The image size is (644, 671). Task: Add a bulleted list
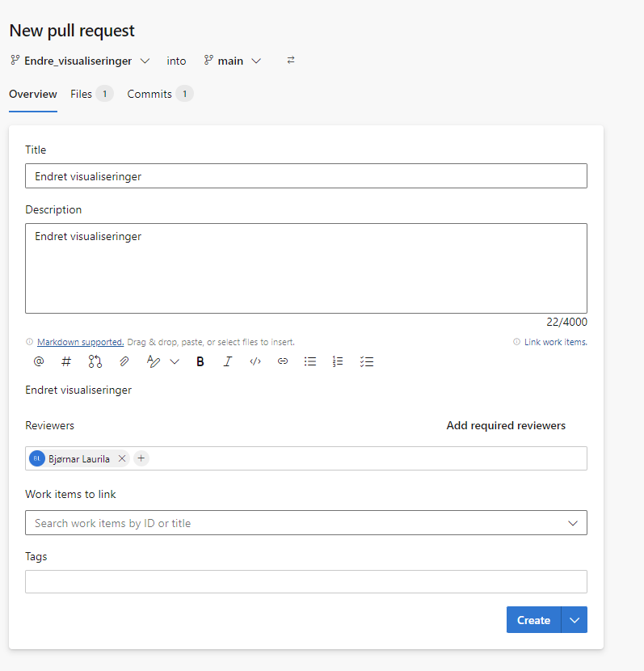[310, 361]
